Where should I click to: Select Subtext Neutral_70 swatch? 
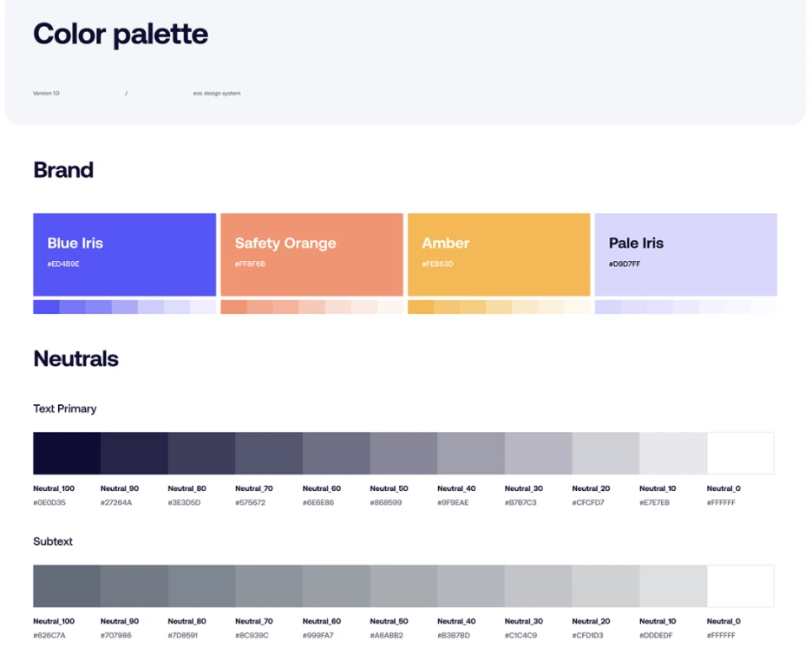pos(269,586)
